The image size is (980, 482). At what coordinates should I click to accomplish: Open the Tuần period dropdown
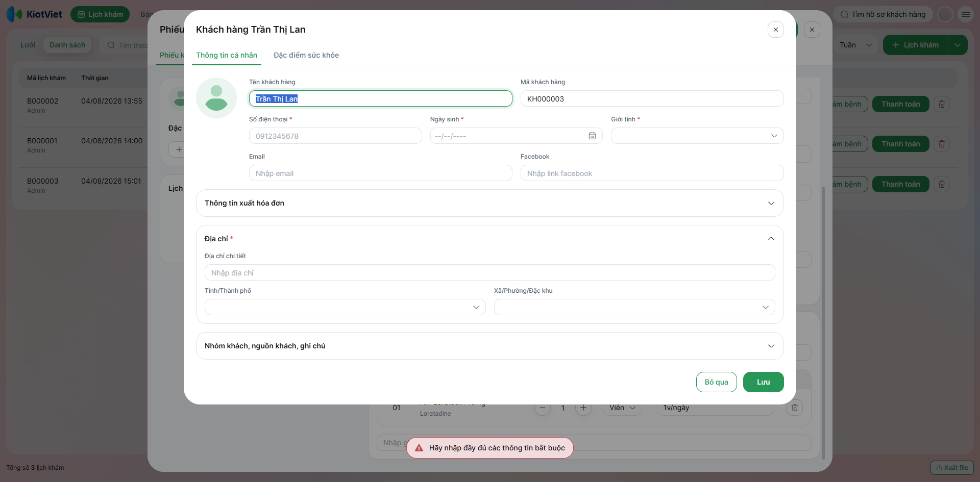(855, 45)
